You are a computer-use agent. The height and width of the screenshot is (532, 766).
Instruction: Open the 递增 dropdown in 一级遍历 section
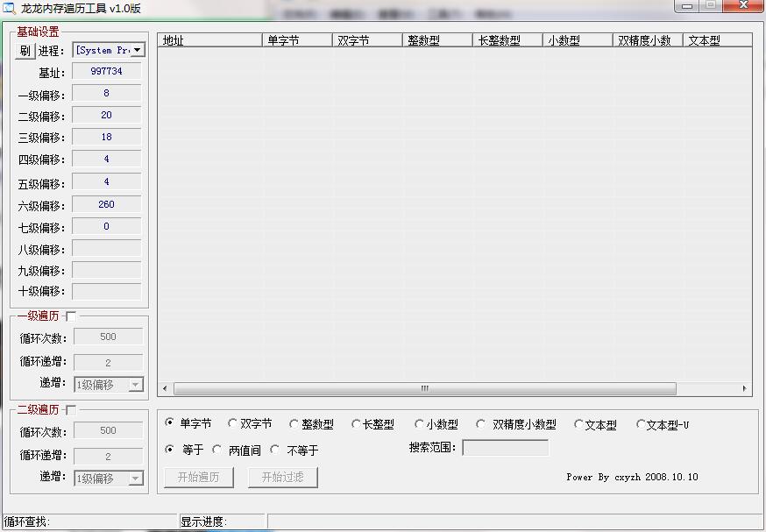pyautogui.click(x=136, y=383)
